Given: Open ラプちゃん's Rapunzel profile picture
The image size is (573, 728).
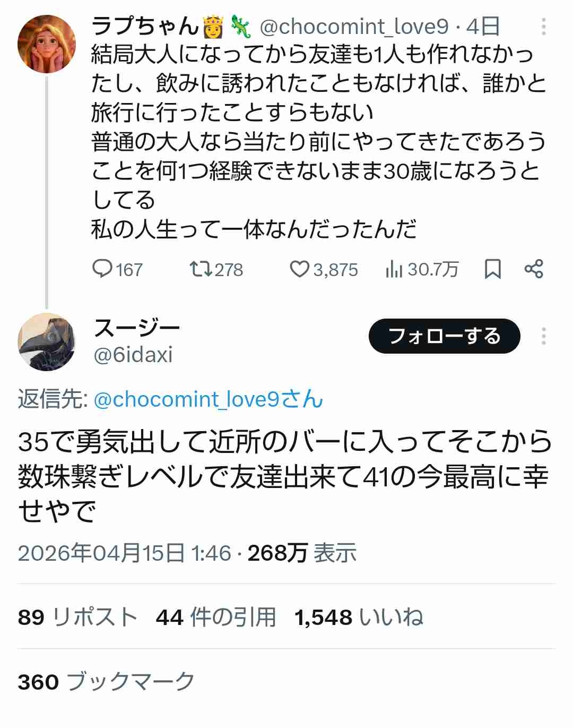Looking at the screenshot, I should [47, 44].
